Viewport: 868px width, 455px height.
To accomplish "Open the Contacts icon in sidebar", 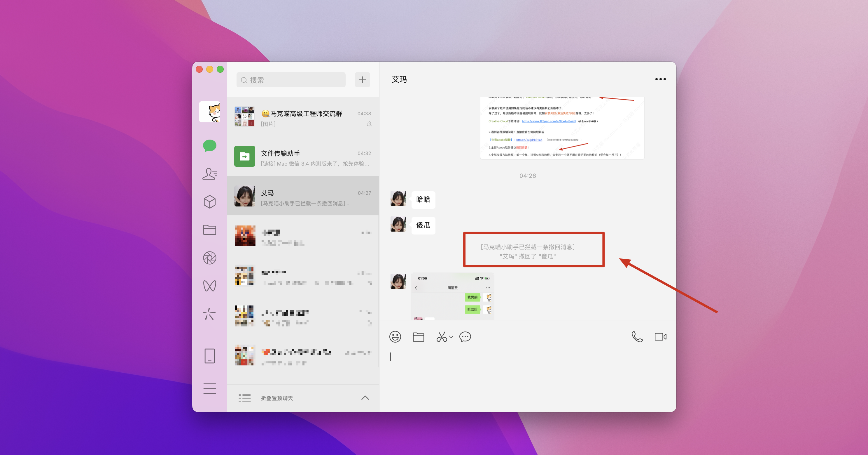I will coord(210,174).
